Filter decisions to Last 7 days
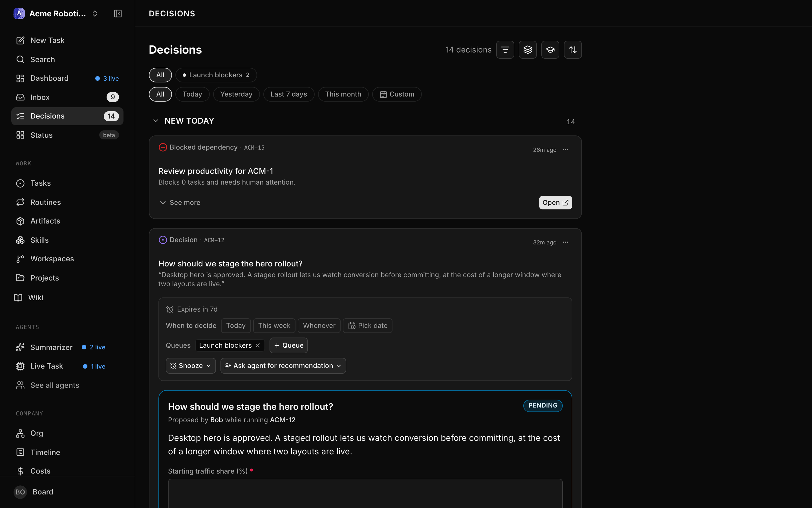Screen dimensions: 812x508 (x=288, y=94)
